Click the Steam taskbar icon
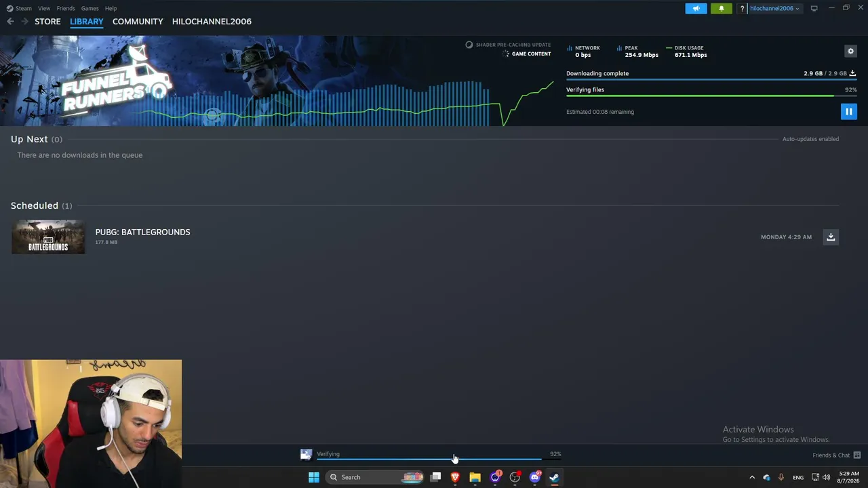This screenshot has width=868, height=488. (x=554, y=477)
